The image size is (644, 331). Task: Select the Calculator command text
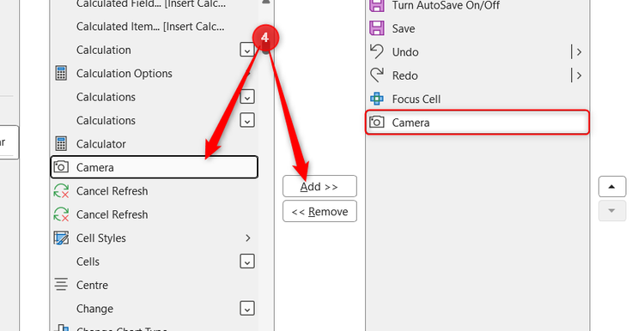101,144
